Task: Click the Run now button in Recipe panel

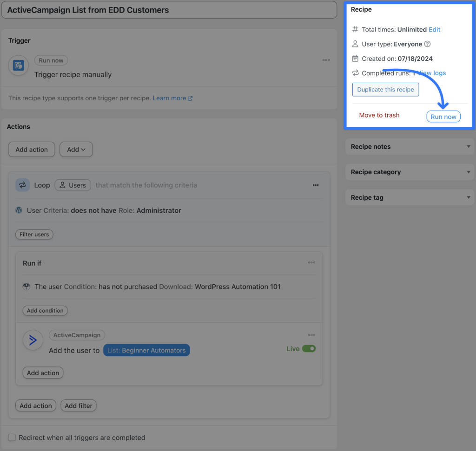Action: (x=443, y=117)
